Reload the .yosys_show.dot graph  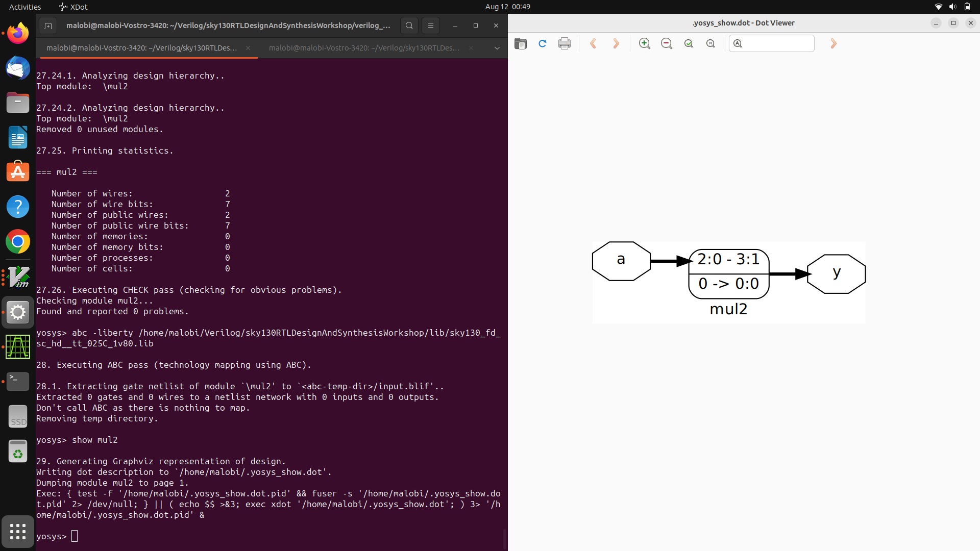(x=542, y=43)
